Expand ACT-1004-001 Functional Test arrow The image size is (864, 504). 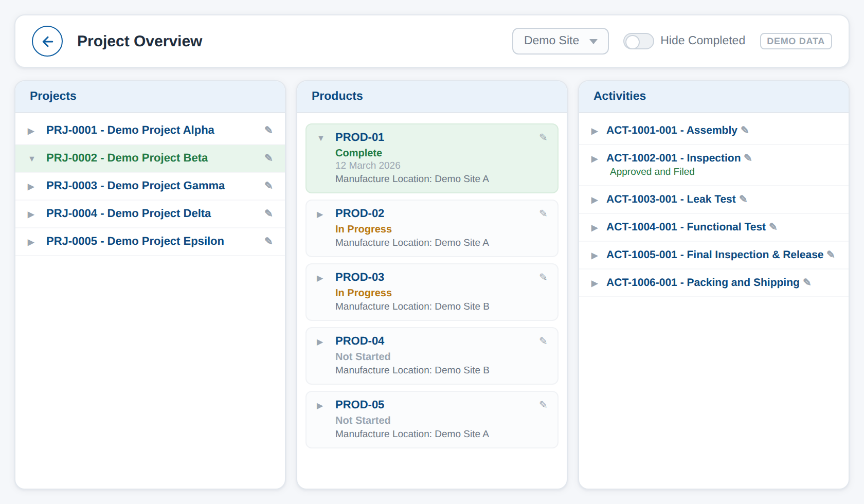pos(595,228)
